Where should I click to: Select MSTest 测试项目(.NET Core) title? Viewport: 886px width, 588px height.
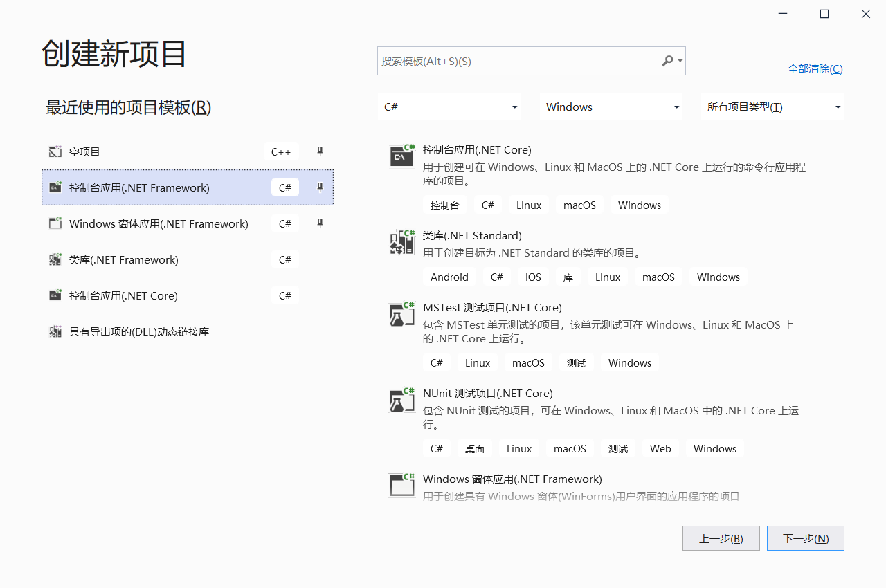tap(492, 307)
